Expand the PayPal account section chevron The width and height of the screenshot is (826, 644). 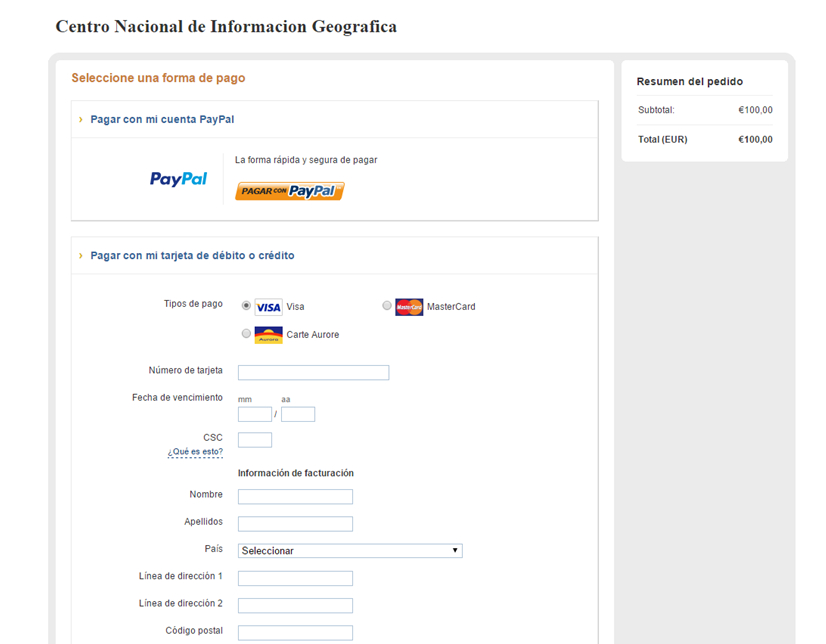81,120
